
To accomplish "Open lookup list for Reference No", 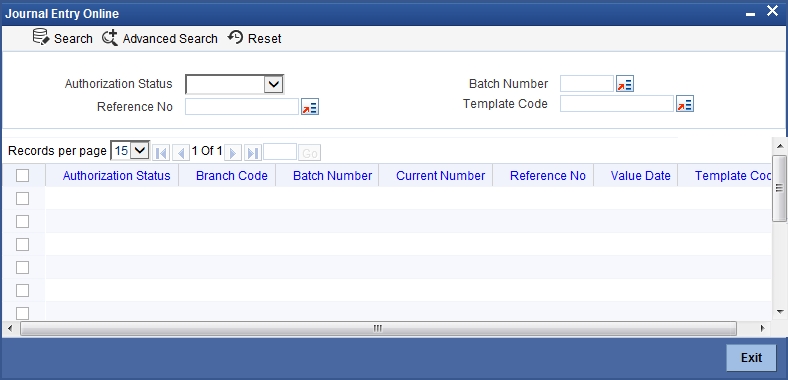I will (x=310, y=107).
